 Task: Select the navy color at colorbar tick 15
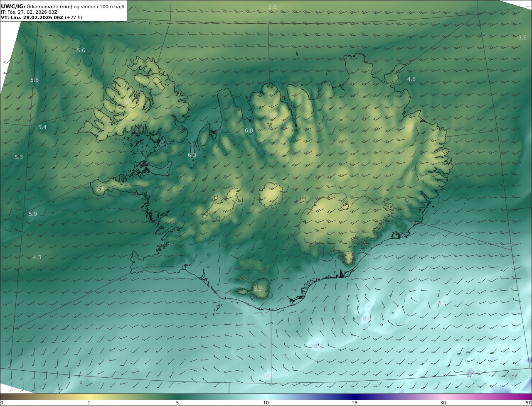coord(355,397)
